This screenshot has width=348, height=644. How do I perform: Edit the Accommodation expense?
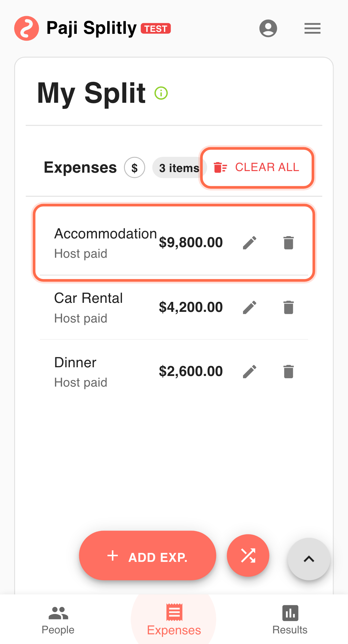(x=249, y=243)
